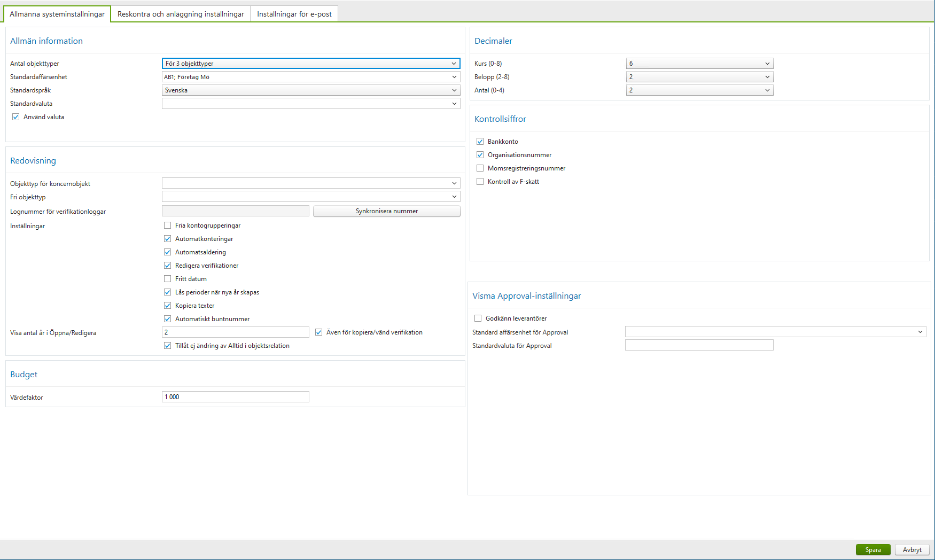Expand the 'Standardvaluta' dropdown
The image size is (935, 560).
pyautogui.click(x=455, y=103)
